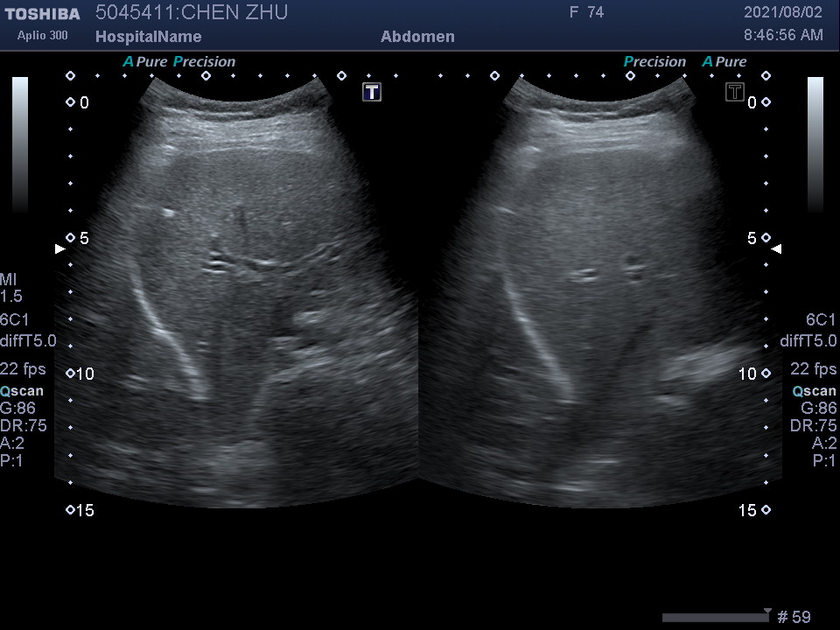This screenshot has width=840, height=630.
Task: Toggle the left Precision imaging label
Action: pos(204,62)
